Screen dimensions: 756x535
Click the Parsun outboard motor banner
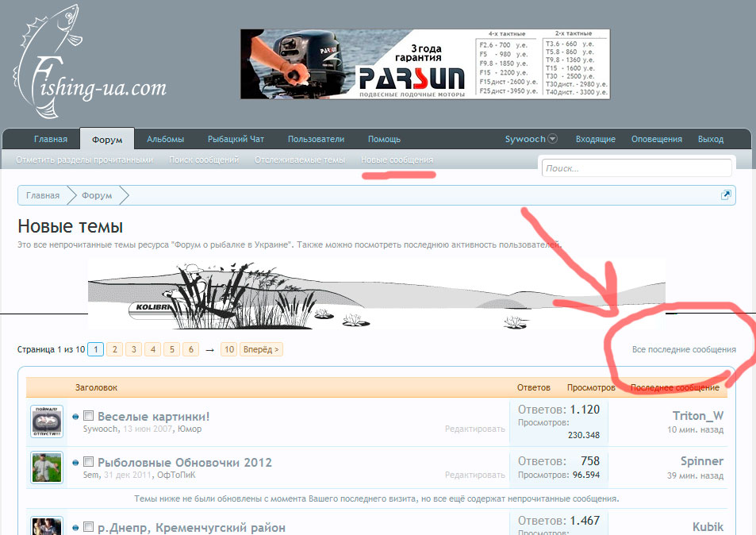(424, 64)
